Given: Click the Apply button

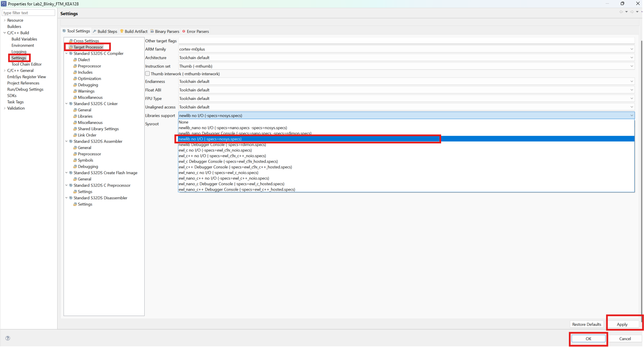Looking at the screenshot, I should [622, 324].
